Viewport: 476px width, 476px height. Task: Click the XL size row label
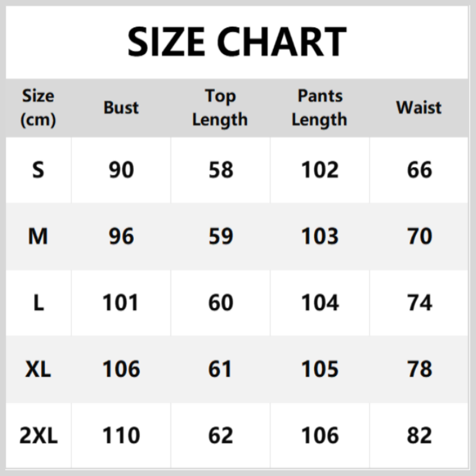(38, 369)
